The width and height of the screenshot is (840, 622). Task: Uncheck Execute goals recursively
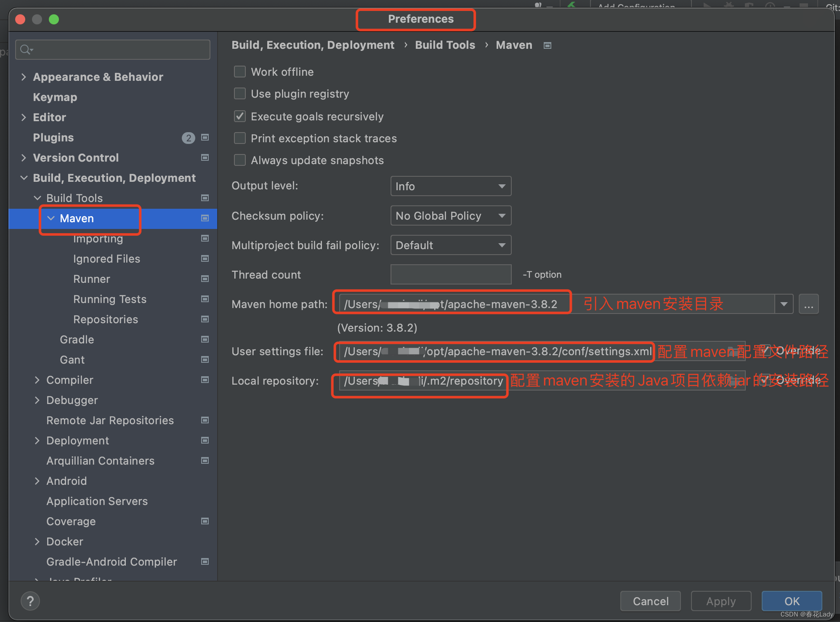click(x=240, y=117)
